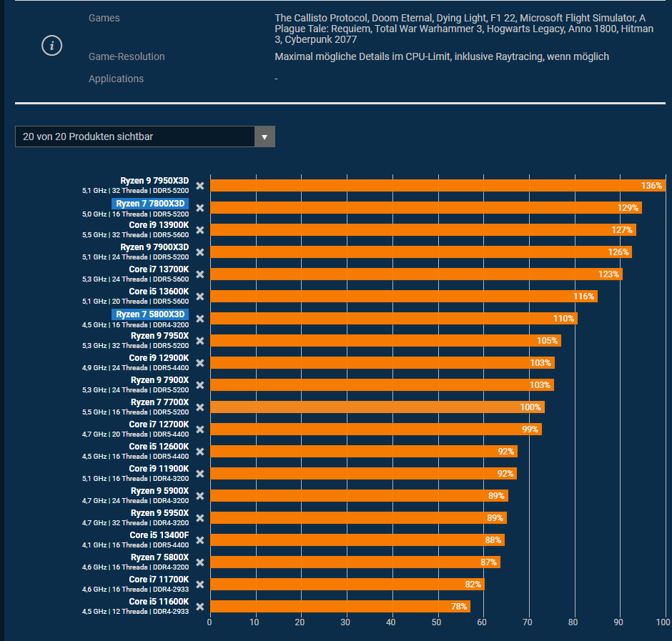Click the dropdown arrow beside Produkten sichtbar
672x641 pixels.
point(265,136)
